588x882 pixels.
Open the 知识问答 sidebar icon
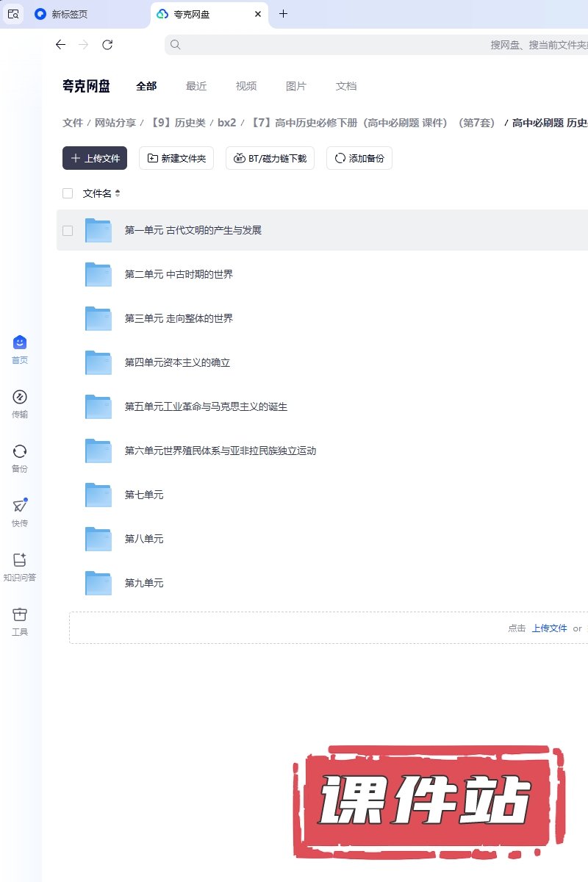tap(20, 560)
